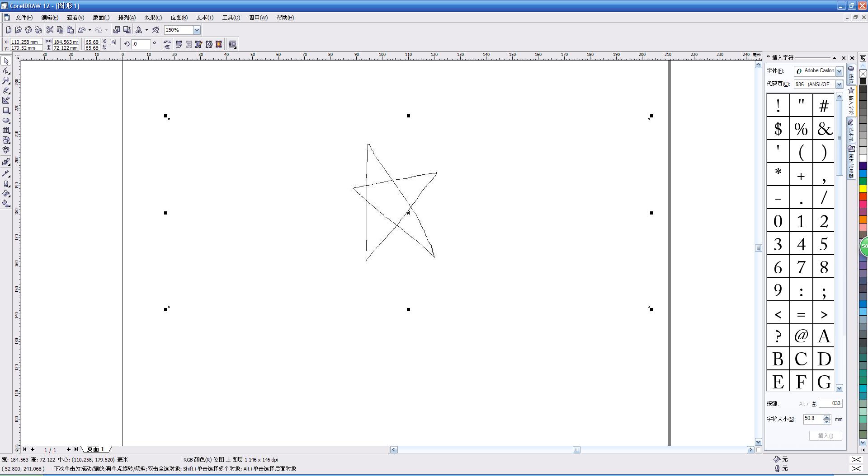
Task: Click the X position field
Action: [26, 42]
